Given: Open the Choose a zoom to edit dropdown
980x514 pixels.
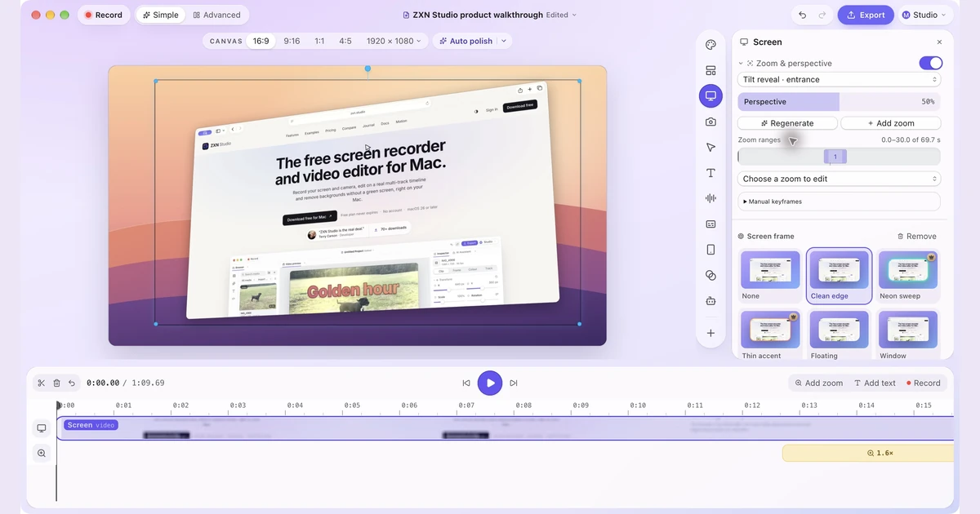Looking at the screenshot, I should [840, 179].
